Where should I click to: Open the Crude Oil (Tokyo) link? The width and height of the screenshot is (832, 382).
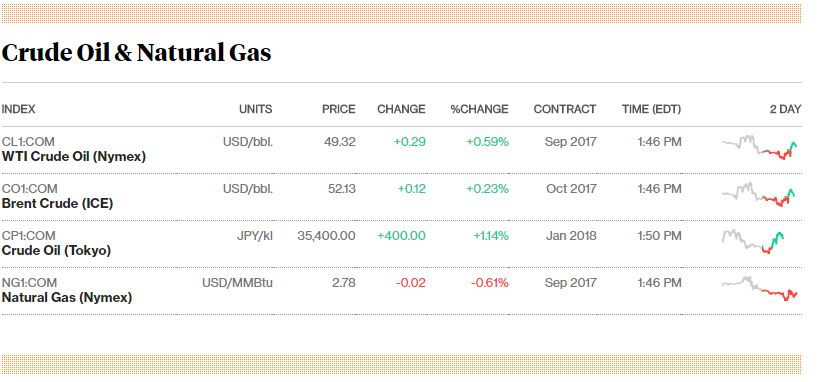[56, 250]
